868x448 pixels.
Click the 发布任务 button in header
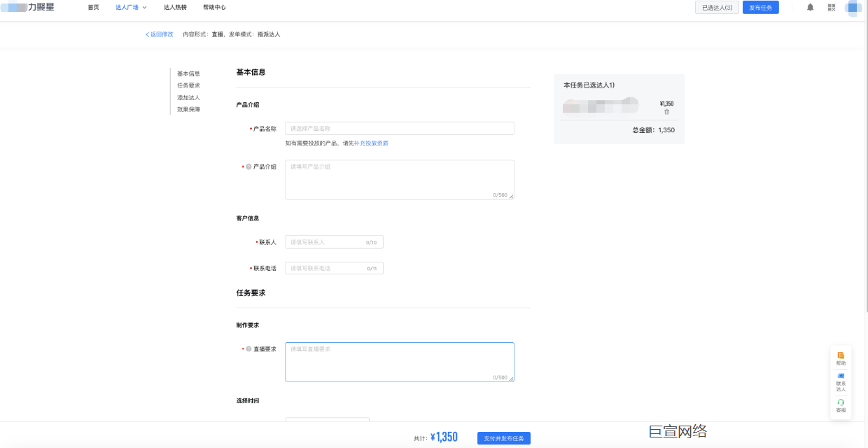pyautogui.click(x=761, y=7)
